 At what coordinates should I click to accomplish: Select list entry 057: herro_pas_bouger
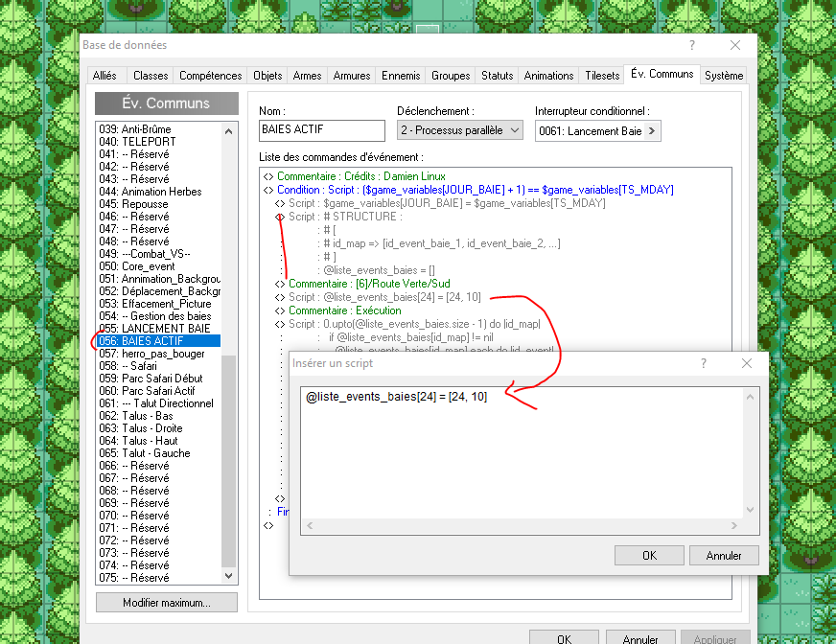pyautogui.click(x=159, y=354)
